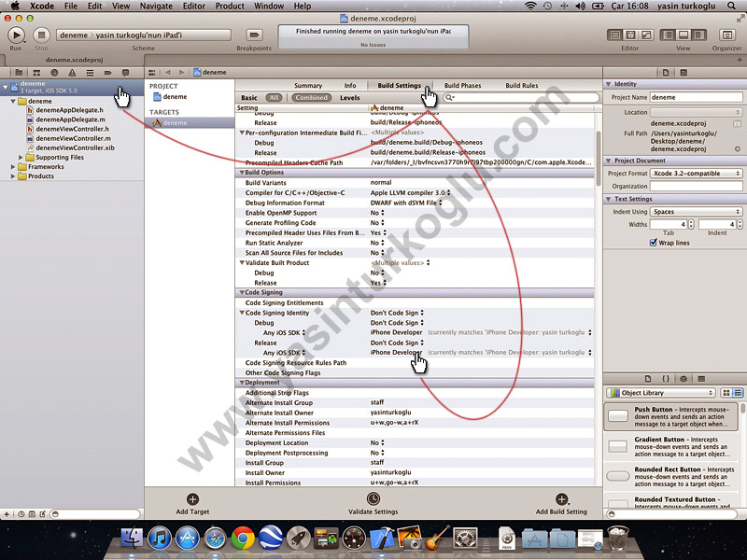Open the Compiler for C/C++/Objective-C value popup
Viewport: 747px width, 560px height.
[x=410, y=193]
